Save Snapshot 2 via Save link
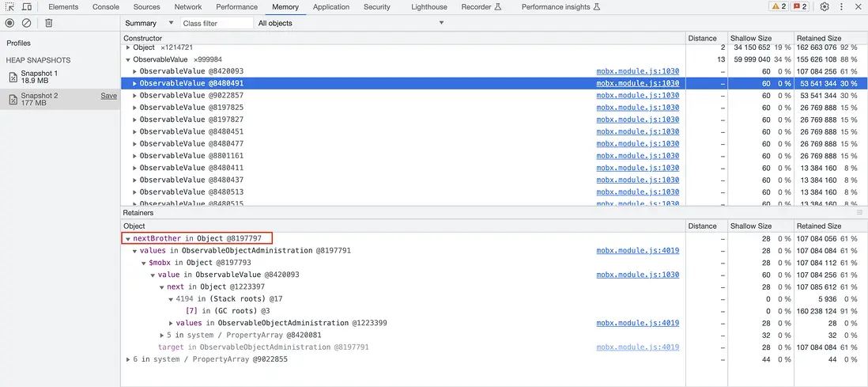868x387 pixels. [x=108, y=95]
